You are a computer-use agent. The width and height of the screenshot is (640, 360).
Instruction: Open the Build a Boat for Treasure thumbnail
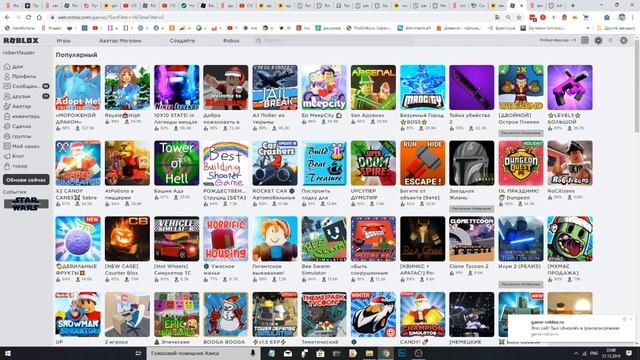click(324, 163)
